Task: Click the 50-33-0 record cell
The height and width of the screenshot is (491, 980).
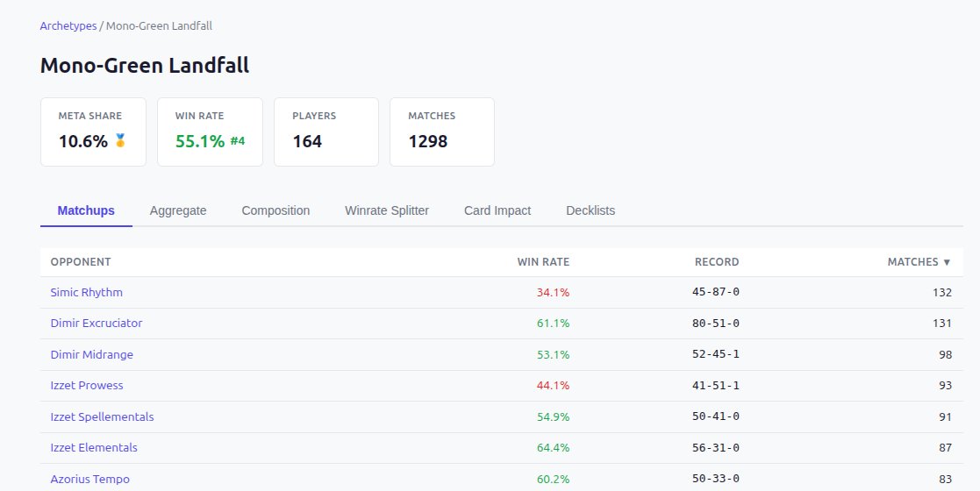Action: pos(716,479)
